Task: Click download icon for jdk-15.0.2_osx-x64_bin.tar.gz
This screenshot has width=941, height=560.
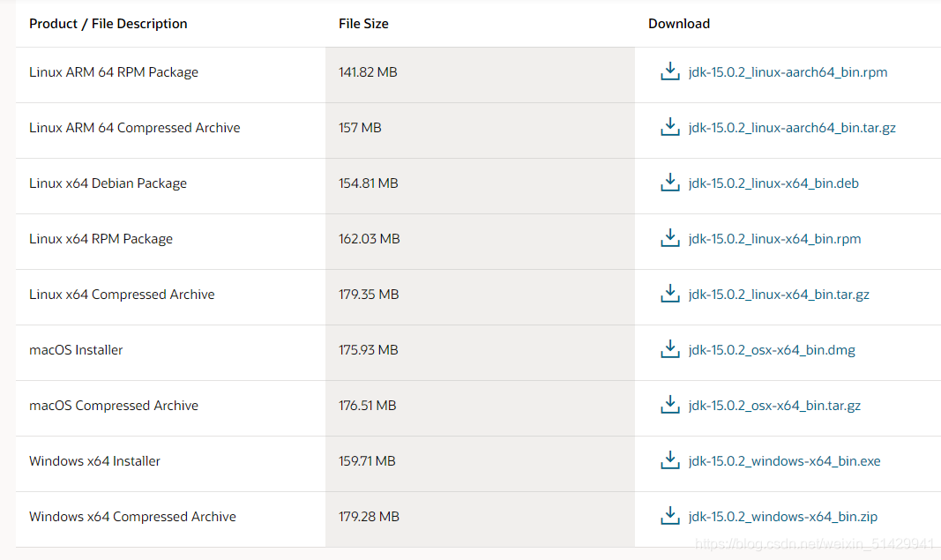Action: coord(669,405)
